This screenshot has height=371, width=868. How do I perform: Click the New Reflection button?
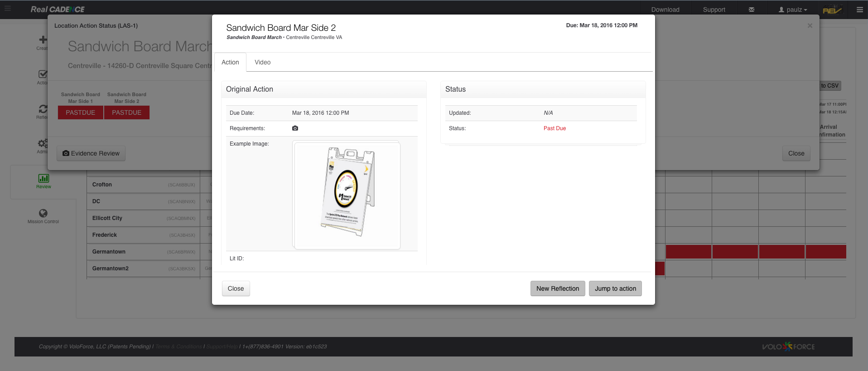pos(557,288)
